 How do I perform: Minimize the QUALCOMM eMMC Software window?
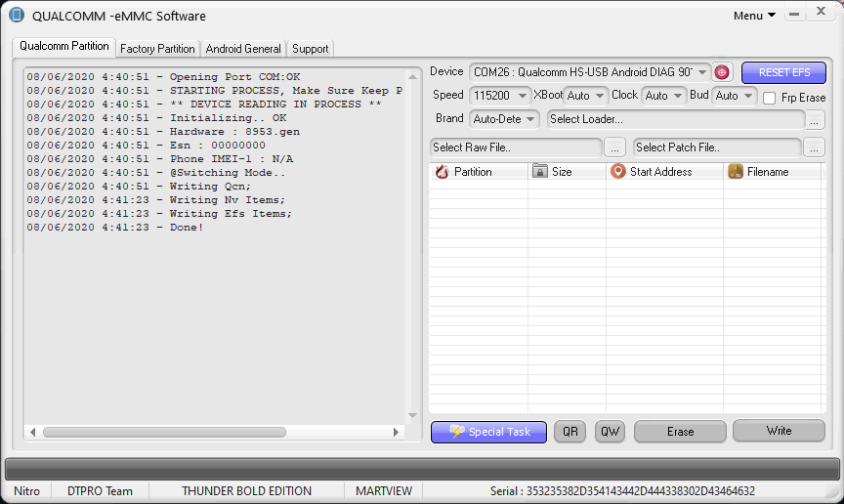tap(794, 14)
